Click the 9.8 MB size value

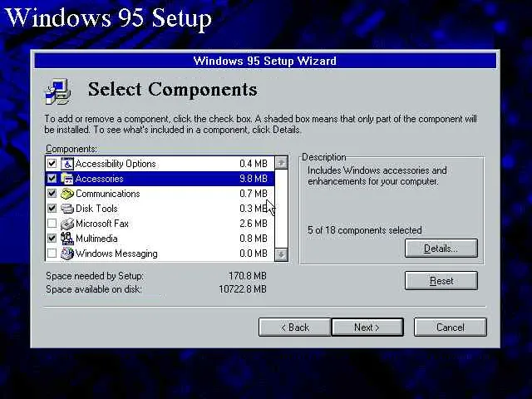pos(254,179)
